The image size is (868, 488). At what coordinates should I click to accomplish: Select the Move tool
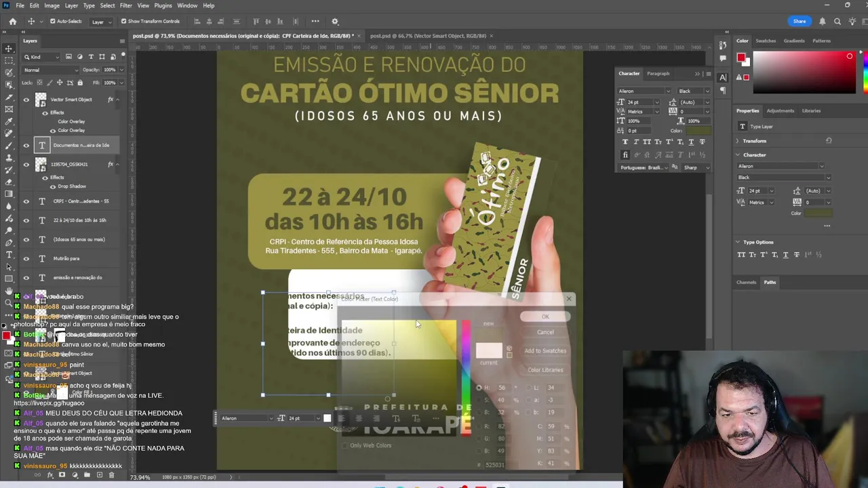pos(9,49)
